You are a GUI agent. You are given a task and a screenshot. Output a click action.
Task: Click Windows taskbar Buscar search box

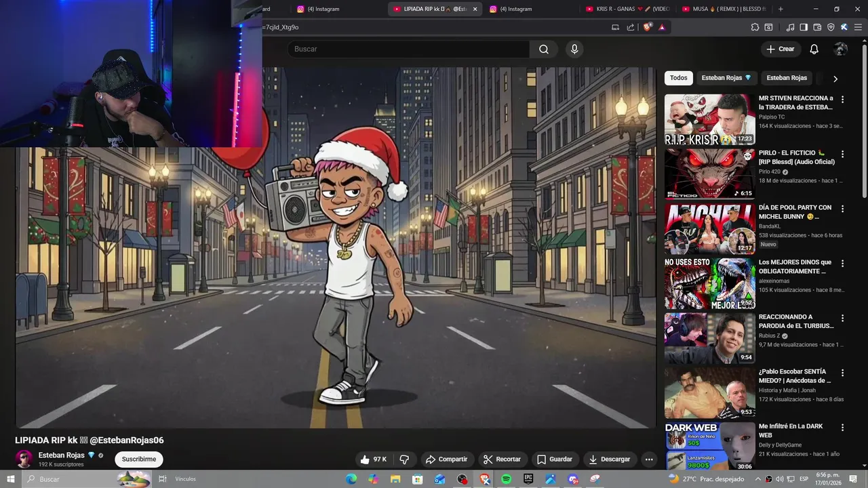86,479
